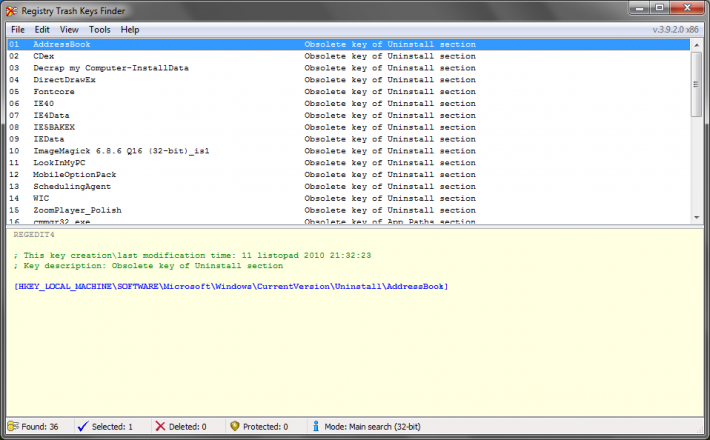Screen dimensions: 710x440
Task: Minimize the Registry Trash Keys Finder window
Action: pyautogui.click(x=639, y=8)
